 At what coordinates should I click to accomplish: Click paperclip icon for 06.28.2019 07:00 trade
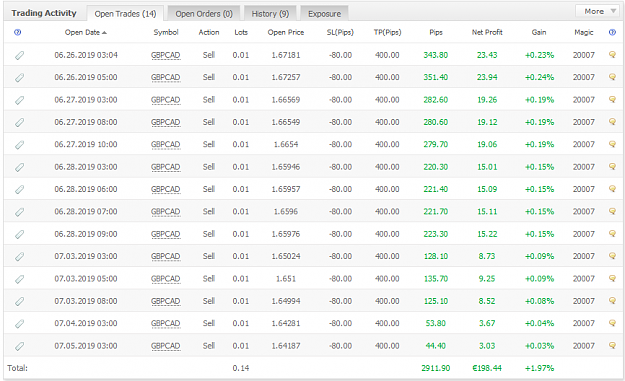[19, 212]
